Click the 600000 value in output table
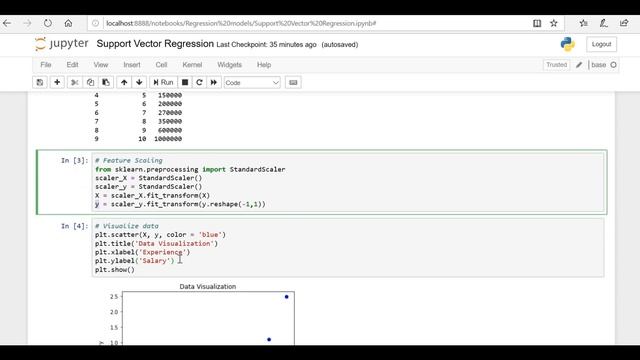 [170, 130]
